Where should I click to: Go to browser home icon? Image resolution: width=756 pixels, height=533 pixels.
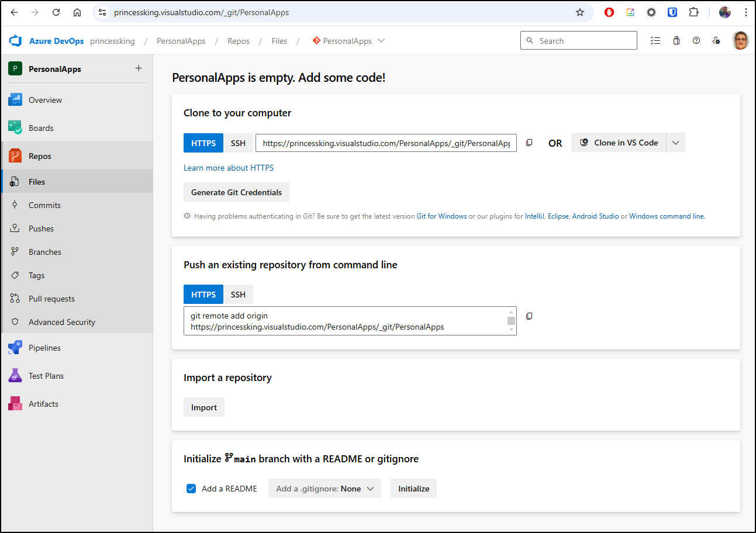point(77,12)
